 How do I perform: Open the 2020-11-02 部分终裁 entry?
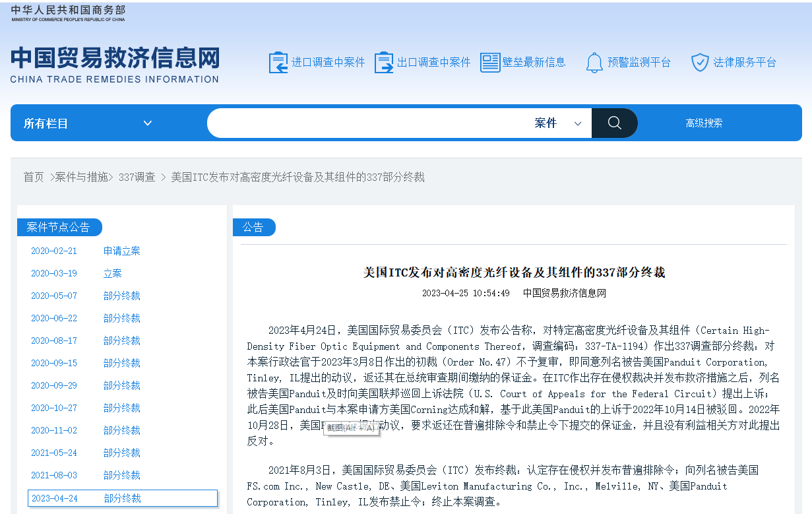pos(86,430)
